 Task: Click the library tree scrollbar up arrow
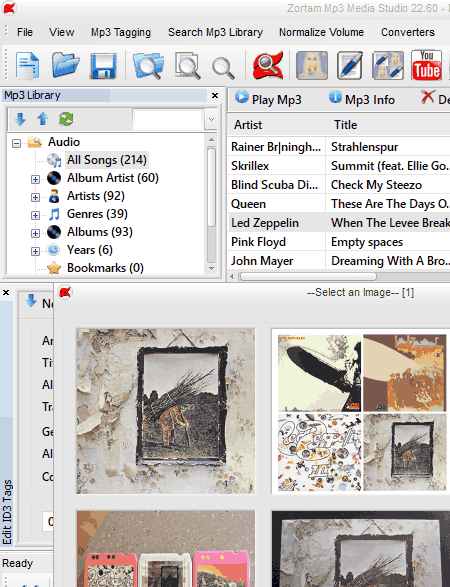click(x=212, y=140)
